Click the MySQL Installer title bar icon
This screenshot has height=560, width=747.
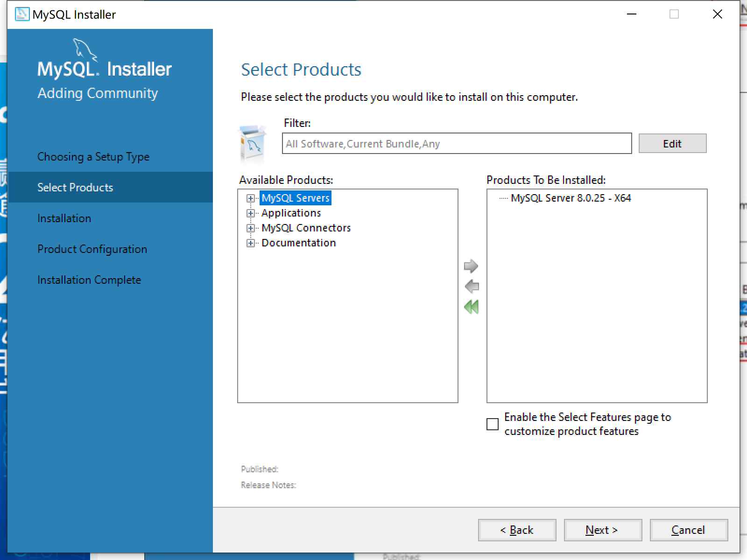click(x=22, y=14)
